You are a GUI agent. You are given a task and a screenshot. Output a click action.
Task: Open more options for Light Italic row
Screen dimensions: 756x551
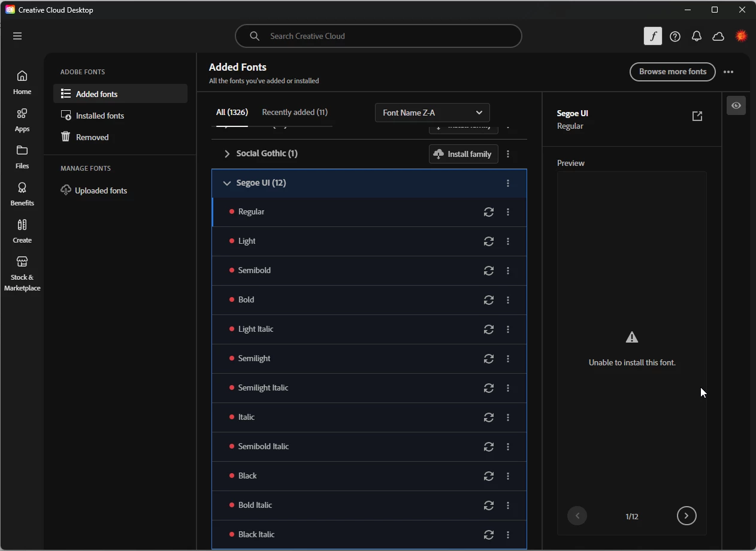[x=508, y=329]
